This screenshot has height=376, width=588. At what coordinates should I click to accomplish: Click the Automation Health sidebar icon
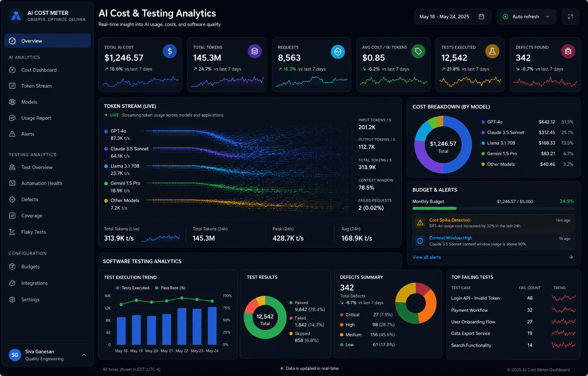pyautogui.click(x=12, y=183)
